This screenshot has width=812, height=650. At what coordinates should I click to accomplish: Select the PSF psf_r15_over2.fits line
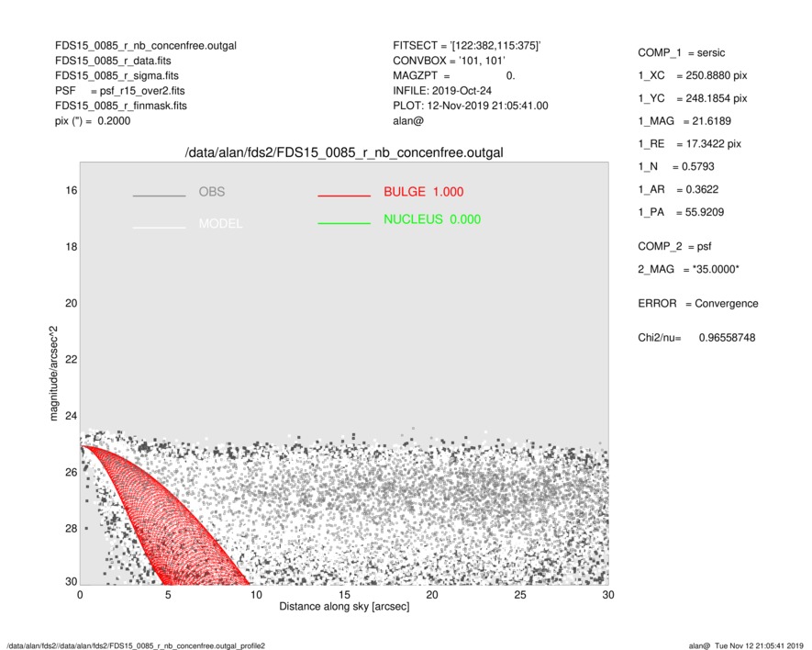coord(119,91)
